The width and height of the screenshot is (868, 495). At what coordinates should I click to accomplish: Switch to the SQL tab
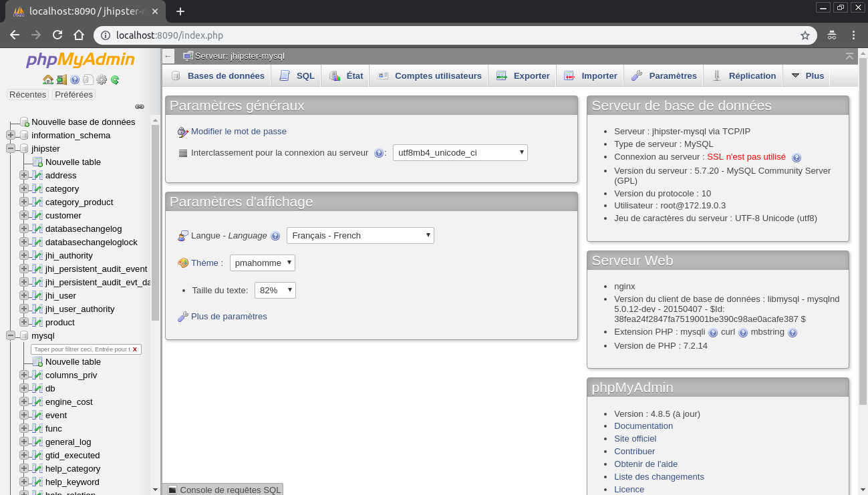(x=297, y=75)
